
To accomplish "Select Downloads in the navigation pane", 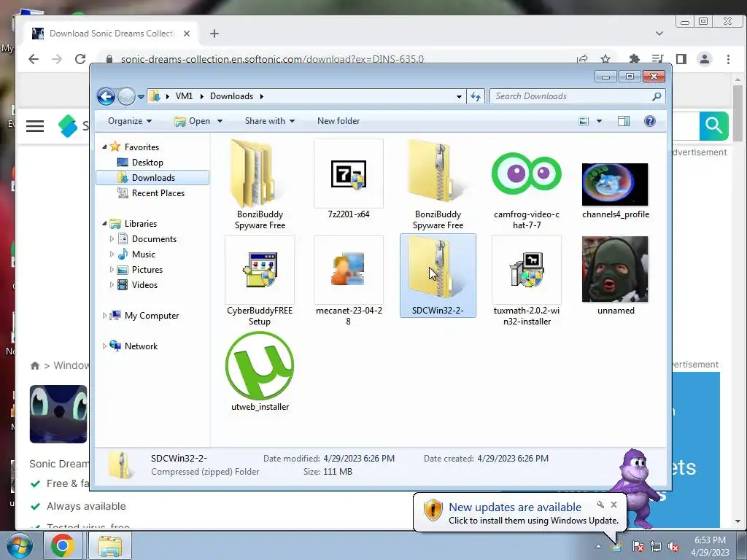I will coord(152,178).
